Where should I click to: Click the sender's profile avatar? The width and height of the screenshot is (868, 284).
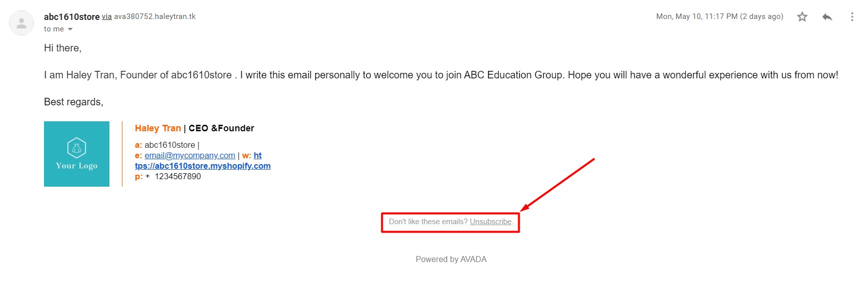click(x=21, y=23)
